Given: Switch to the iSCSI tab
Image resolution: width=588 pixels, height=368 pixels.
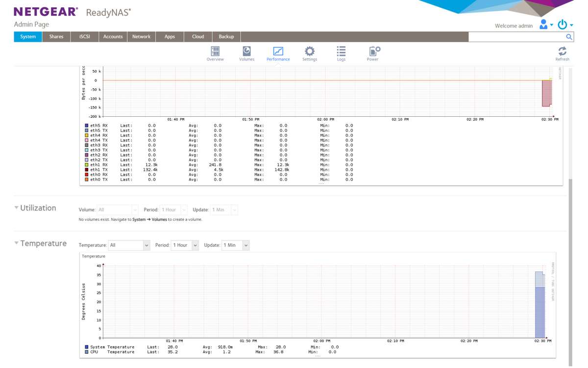Looking at the screenshot, I should (85, 37).
